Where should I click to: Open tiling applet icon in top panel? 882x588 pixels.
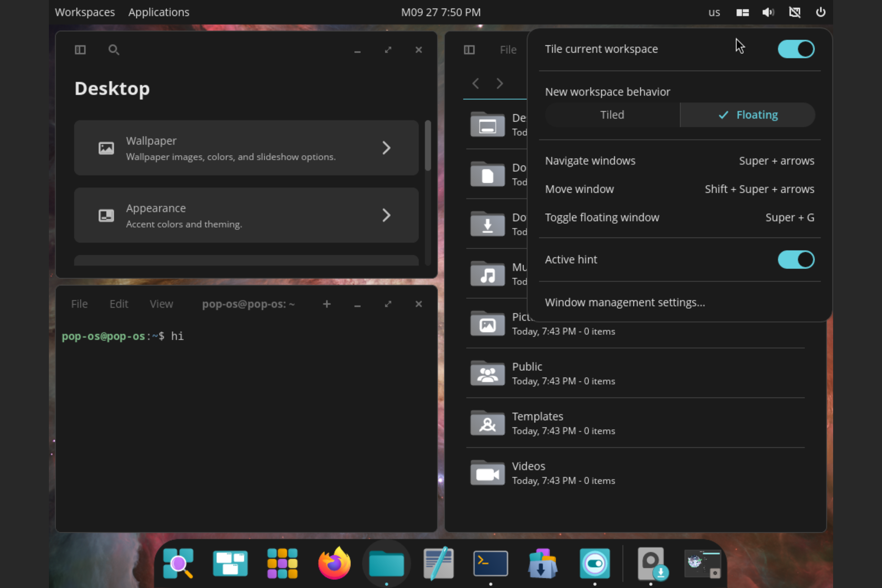(742, 12)
